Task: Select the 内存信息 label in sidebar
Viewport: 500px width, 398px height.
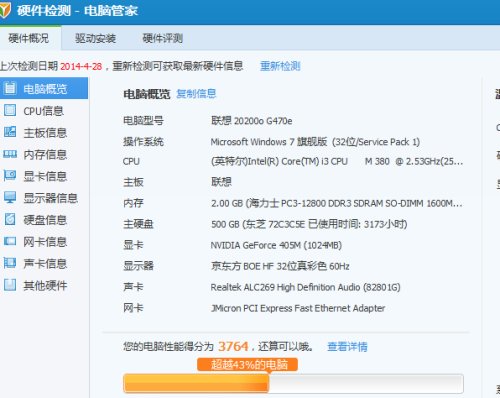Action: tap(45, 155)
